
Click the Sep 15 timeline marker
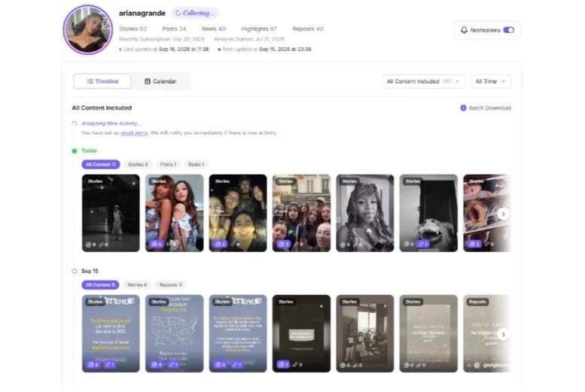(75, 271)
